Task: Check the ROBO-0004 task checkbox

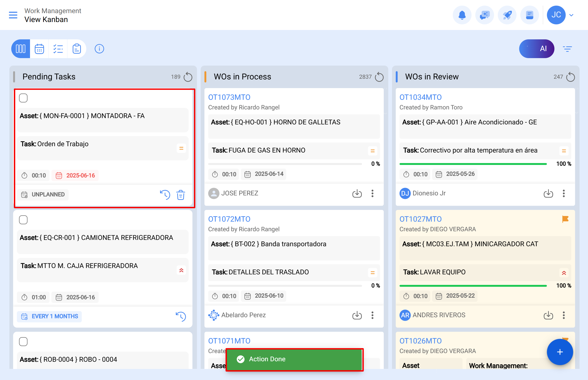Action: click(x=23, y=342)
